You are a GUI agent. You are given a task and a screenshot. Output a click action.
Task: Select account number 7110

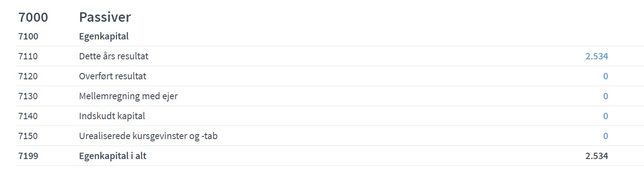pos(28,56)
